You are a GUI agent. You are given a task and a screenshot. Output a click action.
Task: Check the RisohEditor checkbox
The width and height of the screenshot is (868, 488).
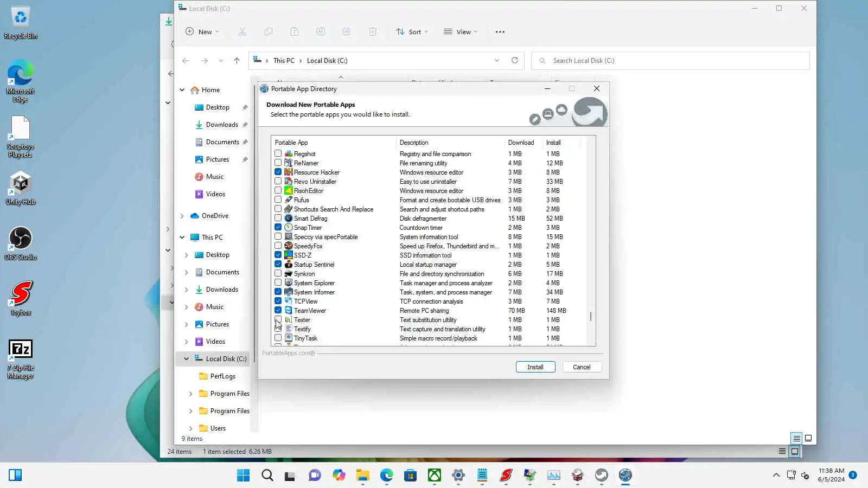click(278, 191)
